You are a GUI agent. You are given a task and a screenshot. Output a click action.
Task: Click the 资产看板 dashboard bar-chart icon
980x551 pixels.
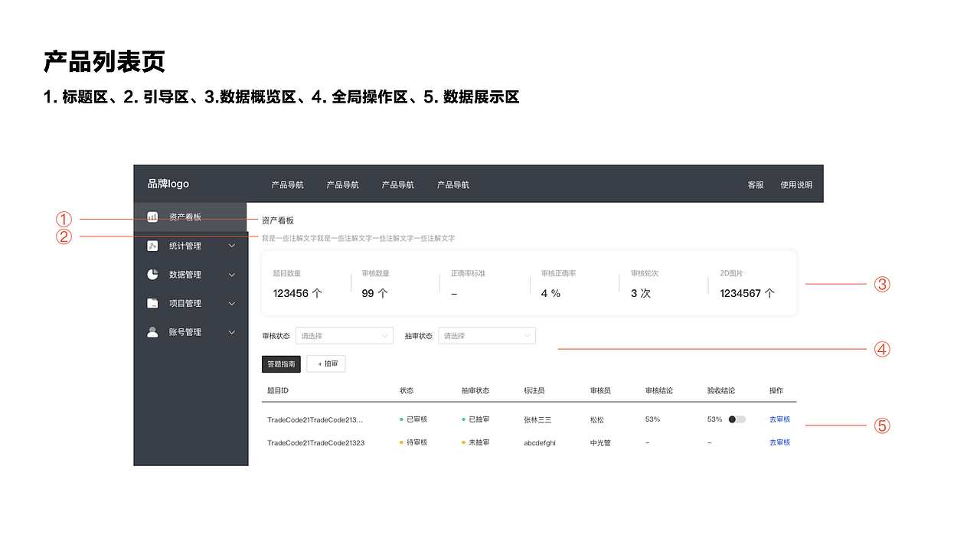[x=153, y=217]
